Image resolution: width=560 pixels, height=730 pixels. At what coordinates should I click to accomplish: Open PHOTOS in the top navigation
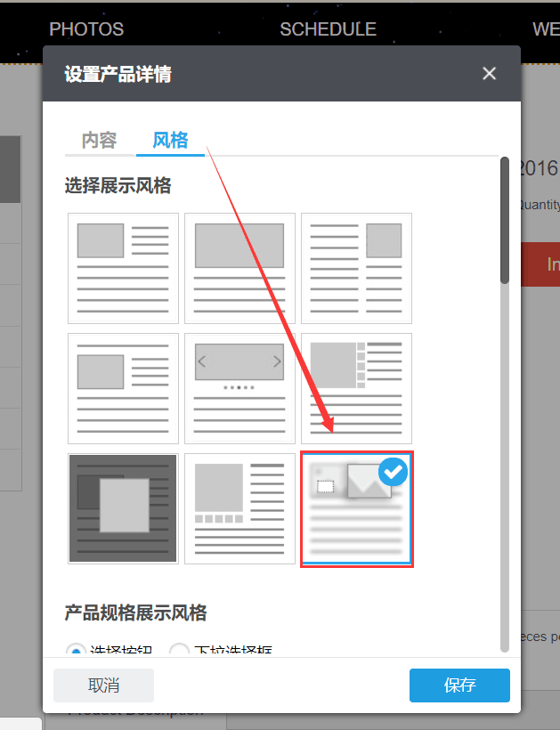(x=86, y=29)
